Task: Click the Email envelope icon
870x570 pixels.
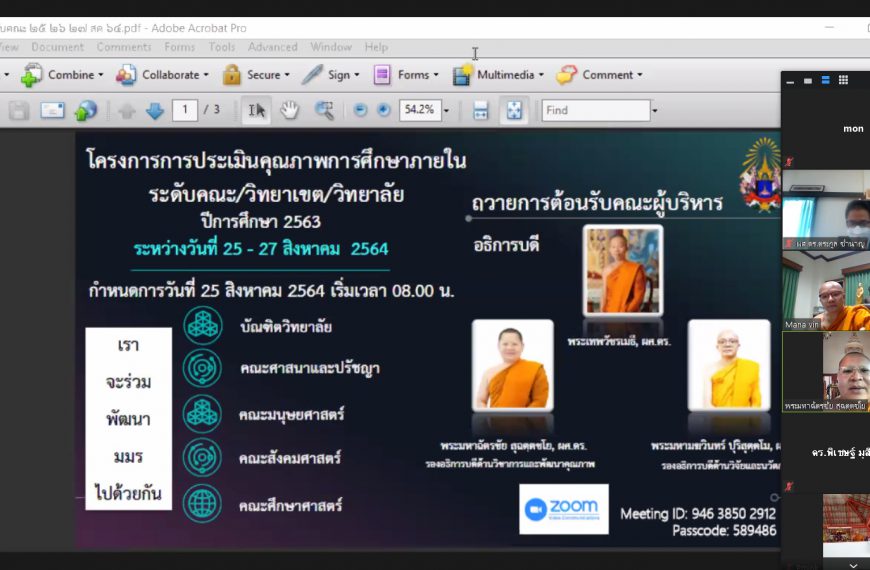Action: click(52, 110)
